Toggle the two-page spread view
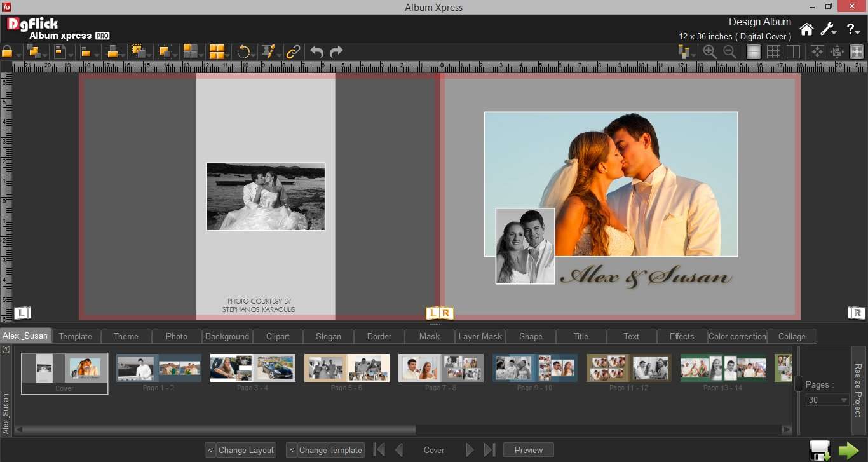The width and height of the screenshot is (868, 462). pyautogui.click(x=794, y=51)
